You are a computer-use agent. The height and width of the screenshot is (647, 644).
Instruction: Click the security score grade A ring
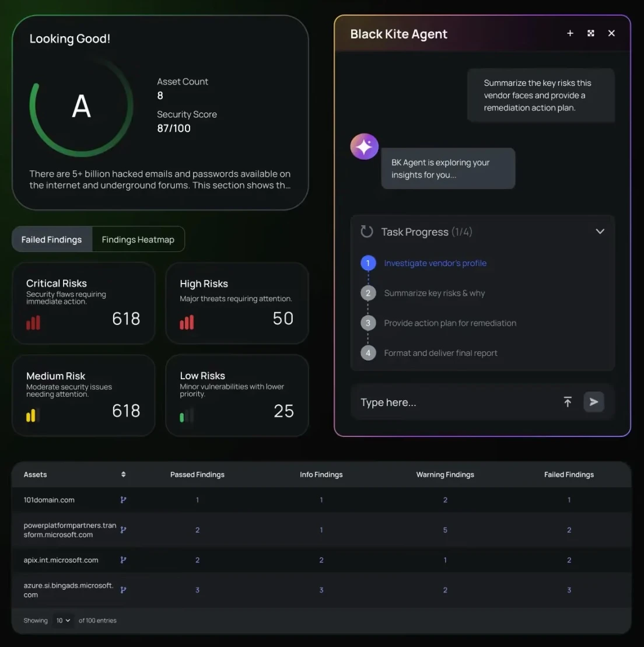81,106
